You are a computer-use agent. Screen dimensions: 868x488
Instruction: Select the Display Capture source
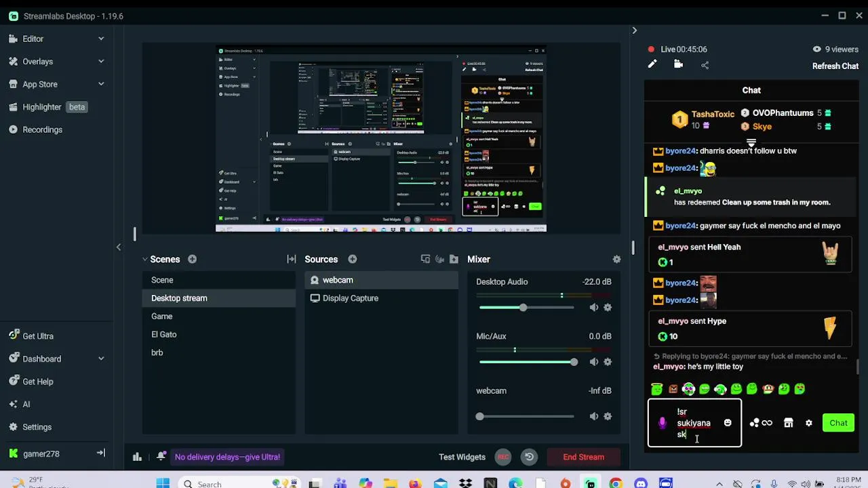[x=381, y=298]
